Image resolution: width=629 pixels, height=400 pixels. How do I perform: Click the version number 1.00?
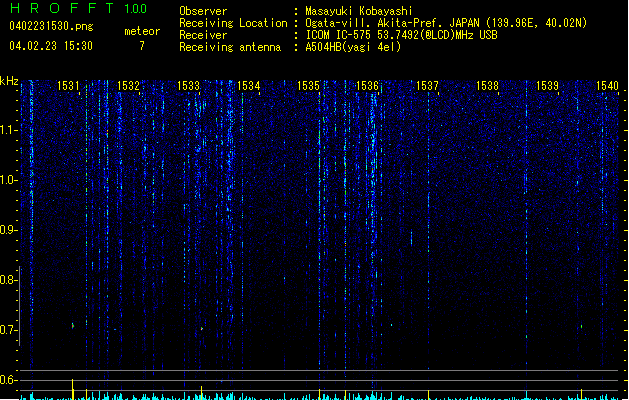point(136,9)
